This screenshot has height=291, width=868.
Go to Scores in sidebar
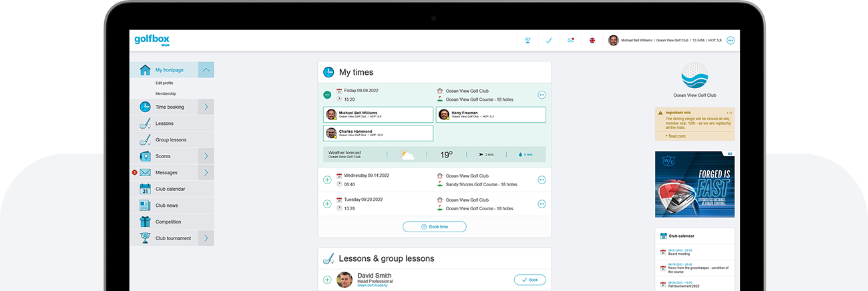tap(163, 156)
